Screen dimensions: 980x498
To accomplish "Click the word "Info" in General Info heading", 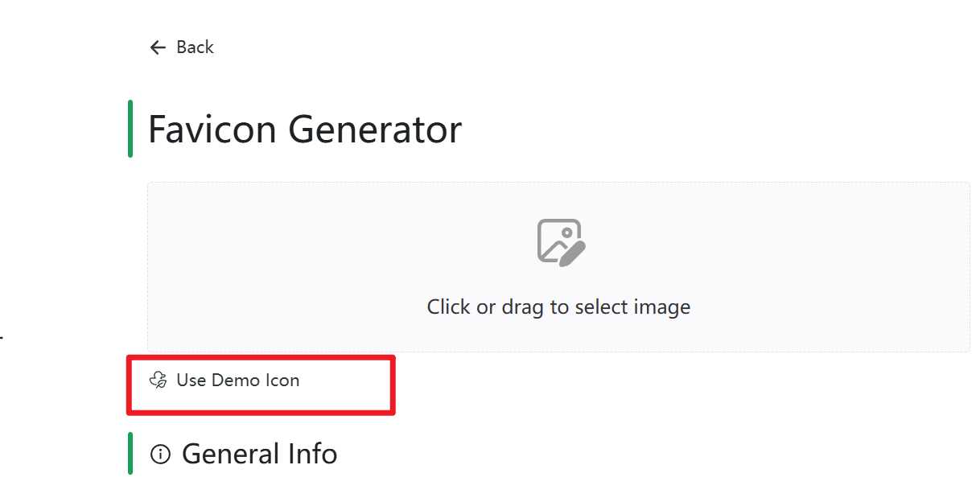I will tap(312, 454).
